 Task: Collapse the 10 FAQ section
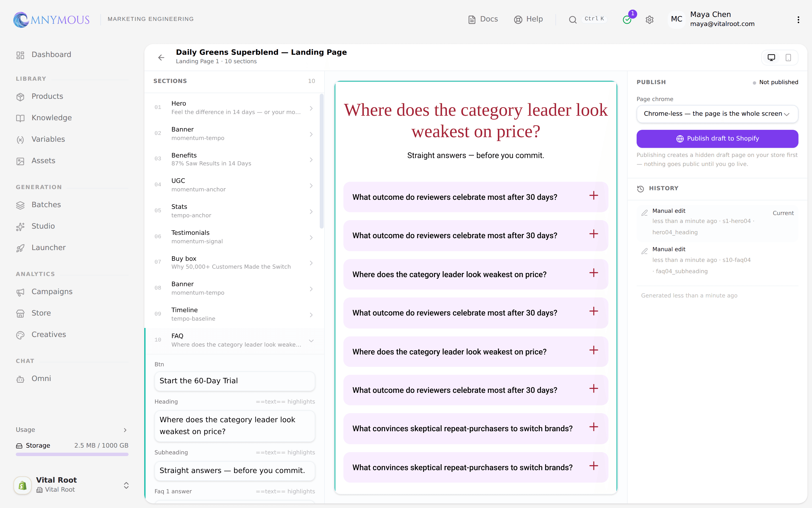234,340
